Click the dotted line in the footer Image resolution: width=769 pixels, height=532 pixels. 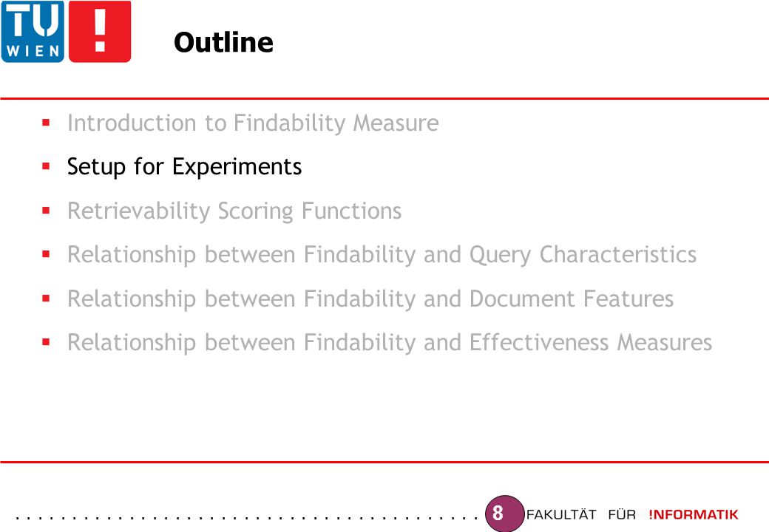pos(247,517)
